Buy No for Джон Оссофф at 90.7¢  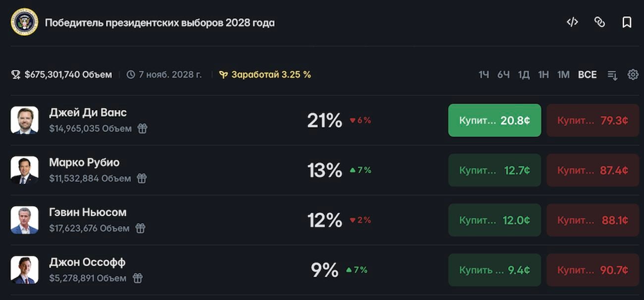(x=592, y=270)
